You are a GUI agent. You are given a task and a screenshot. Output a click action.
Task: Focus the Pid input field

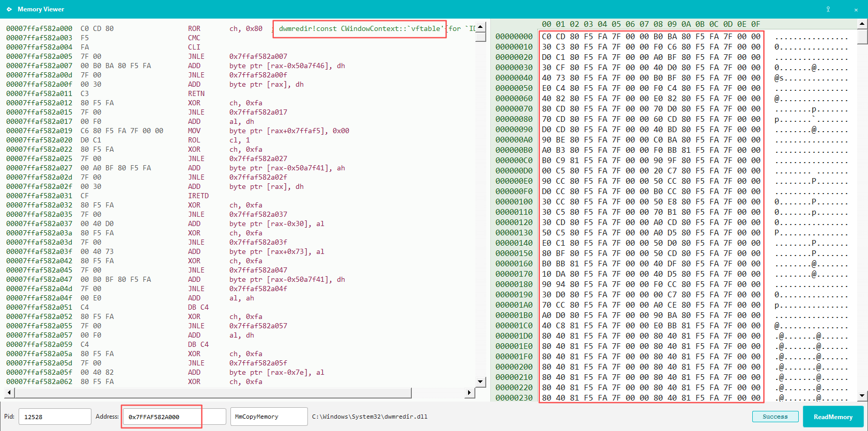click(55, 417)
